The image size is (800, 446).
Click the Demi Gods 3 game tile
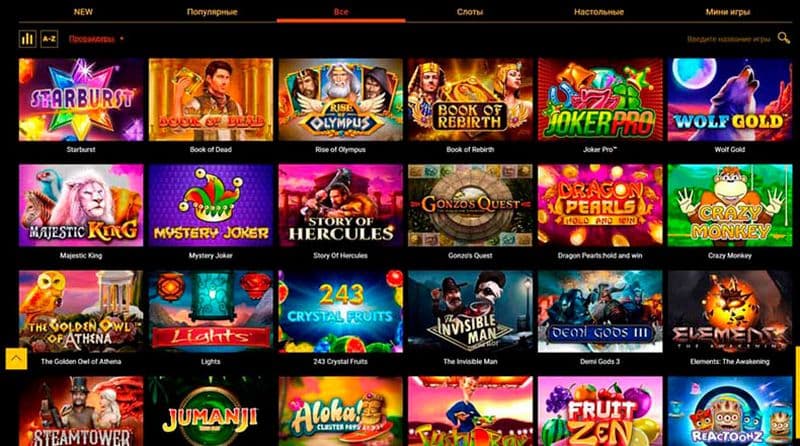click(600, 312)
